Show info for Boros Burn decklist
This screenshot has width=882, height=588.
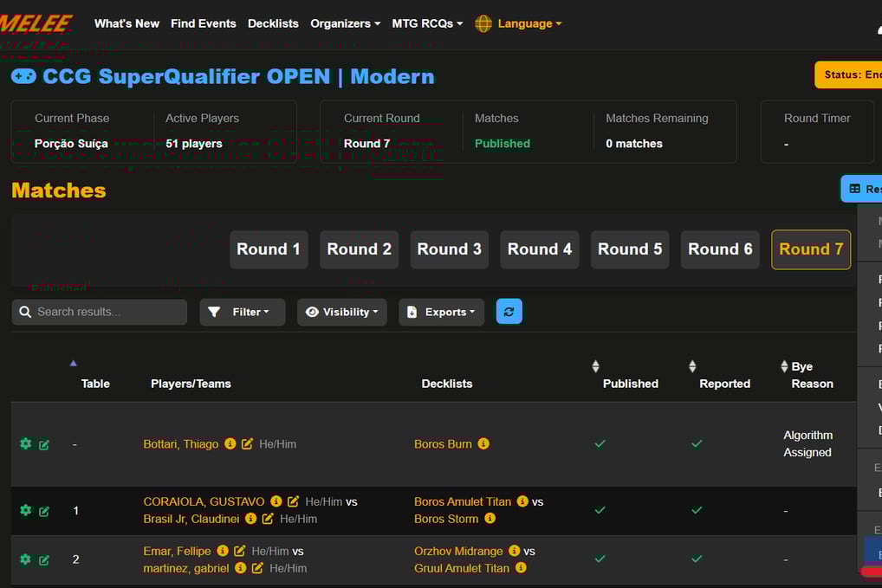(483, 443)
